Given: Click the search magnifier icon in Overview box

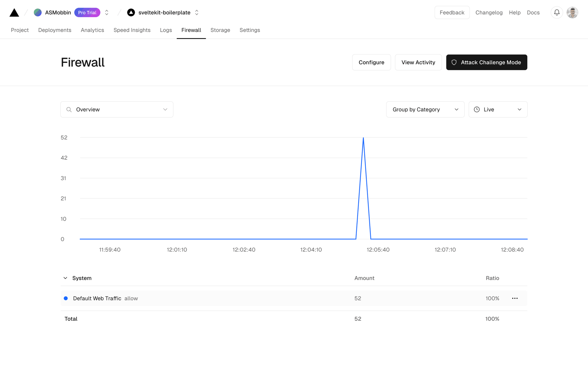Looking at the screenshot, I should [69, 109].
